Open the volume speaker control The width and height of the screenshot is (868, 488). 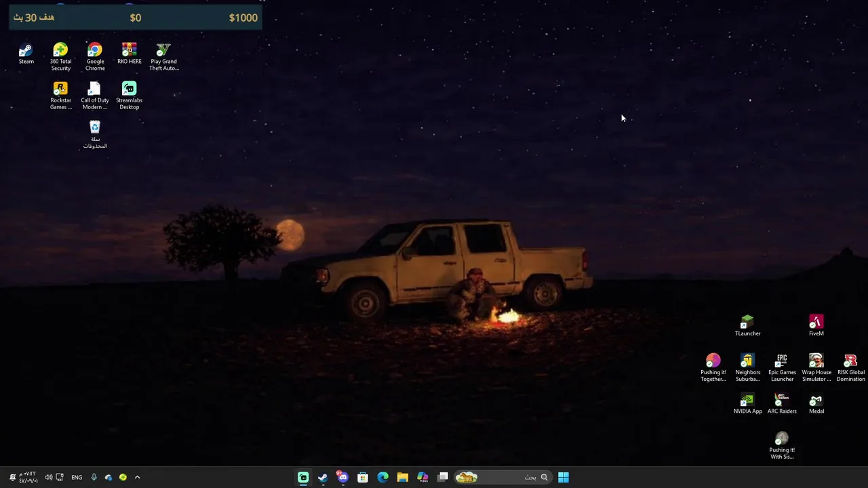click(48, 477)
